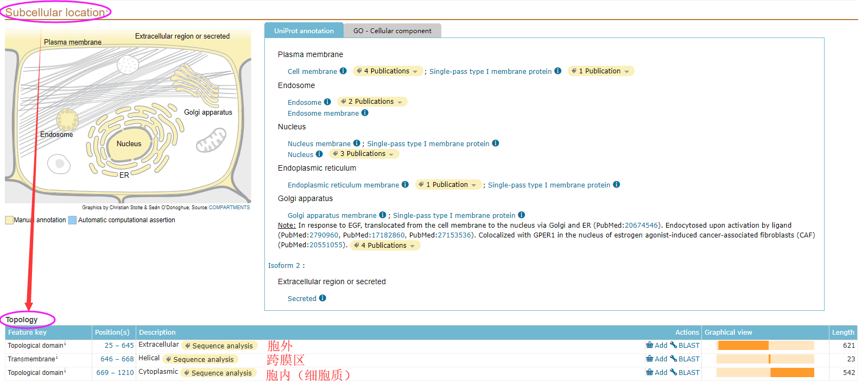Screen dimensions: 868x388
Task: Click info icon beside Secreted
Action: click(x=322, y=298)
